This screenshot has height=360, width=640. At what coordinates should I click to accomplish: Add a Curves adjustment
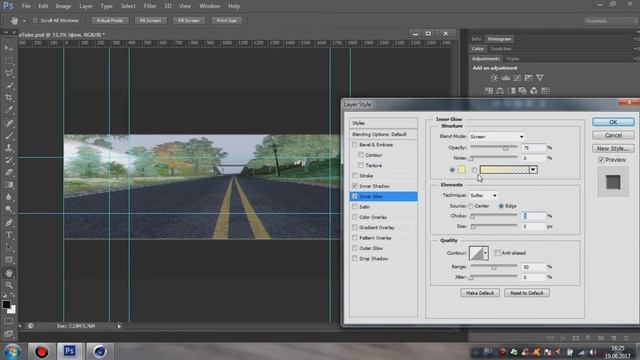click(517, 78)
